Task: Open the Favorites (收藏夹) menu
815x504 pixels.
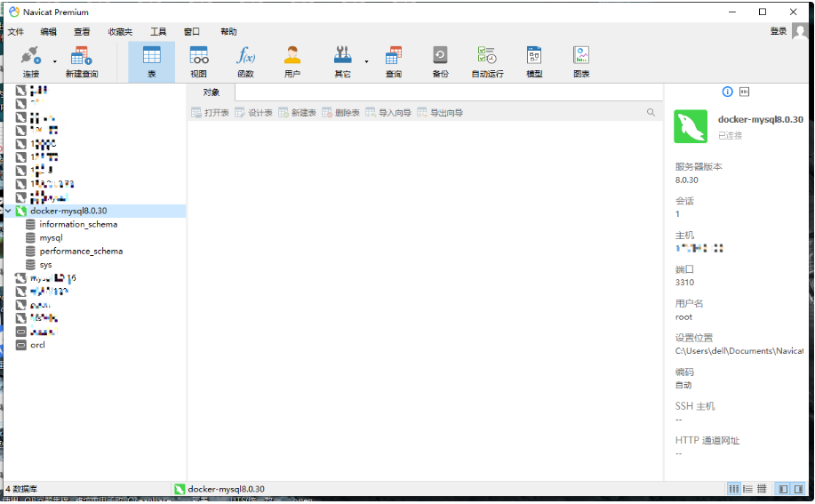Action: click(x=120, y=32)
